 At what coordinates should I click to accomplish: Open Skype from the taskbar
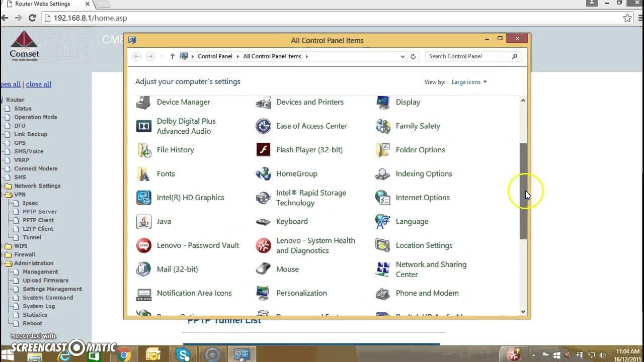[183, 355]
